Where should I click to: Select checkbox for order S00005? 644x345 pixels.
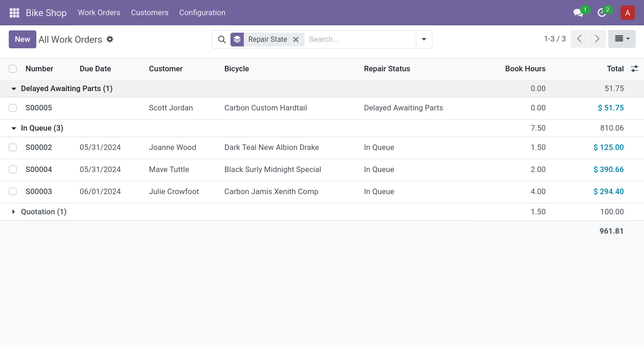tap(13, 108)
